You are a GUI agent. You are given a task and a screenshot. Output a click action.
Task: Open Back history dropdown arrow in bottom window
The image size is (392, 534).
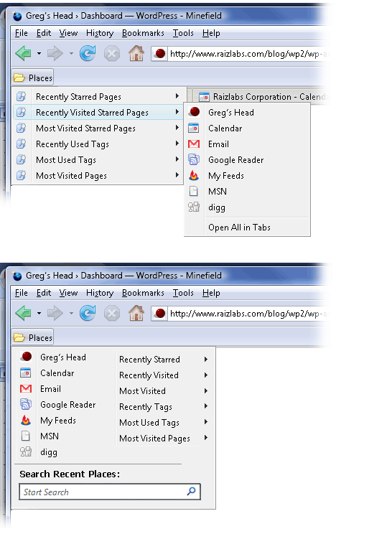[x=39, y=314]
